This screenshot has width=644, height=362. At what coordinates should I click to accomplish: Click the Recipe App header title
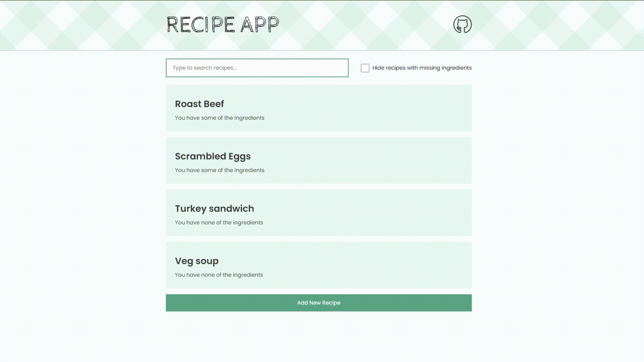coord(223,25)
